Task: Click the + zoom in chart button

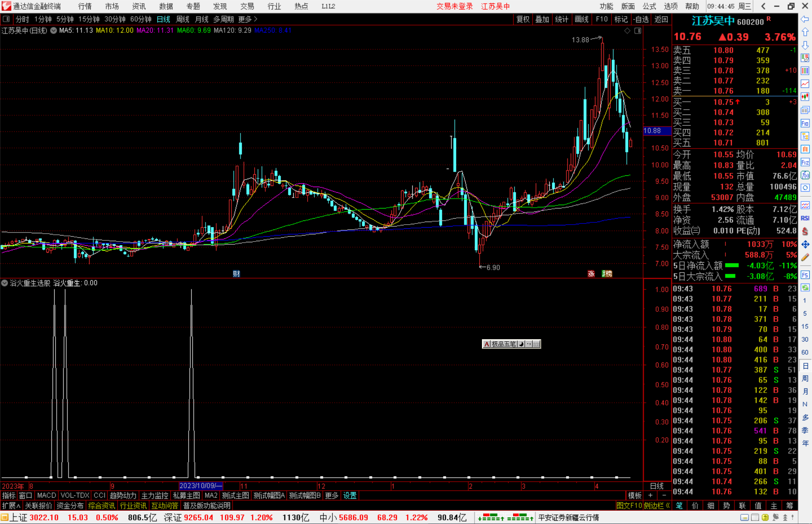Action: 651,496
